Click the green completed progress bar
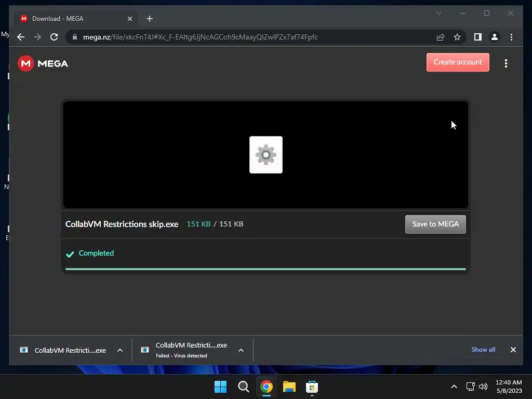Image resolution: width=532 pixels, height=399 pixels. 265,269
